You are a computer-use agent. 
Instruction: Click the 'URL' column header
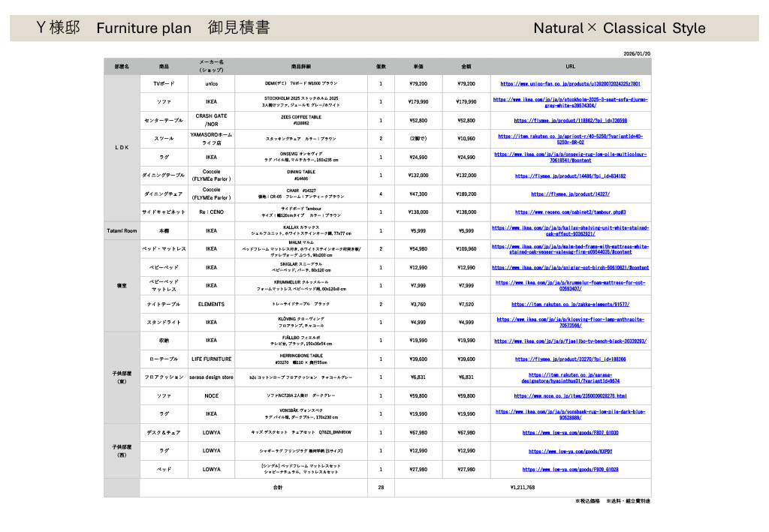(571, 66)
